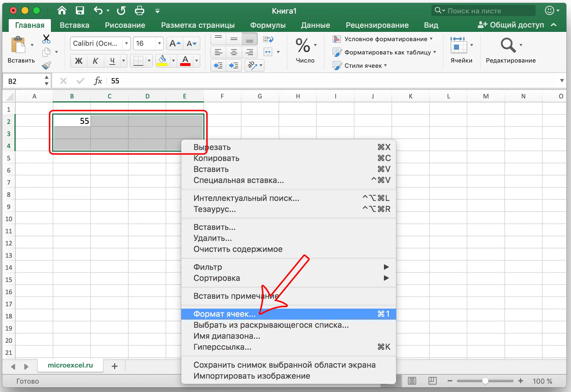Activate the Format Painter brush
Image resolution: width=571 pixels, height=392 pixels.
46,65
